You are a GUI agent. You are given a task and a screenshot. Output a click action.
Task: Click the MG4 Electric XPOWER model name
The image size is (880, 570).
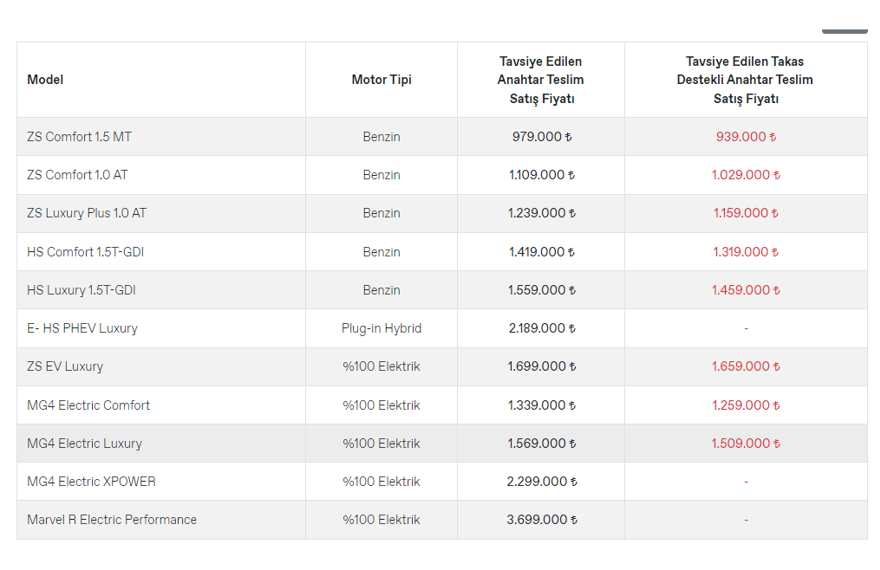click(91, 481)
